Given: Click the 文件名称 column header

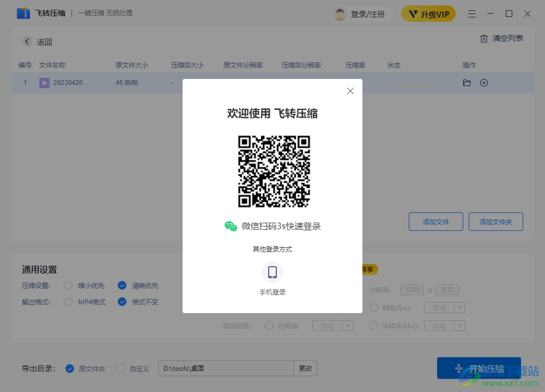Looking at the screenshot, I should [52, 65].
